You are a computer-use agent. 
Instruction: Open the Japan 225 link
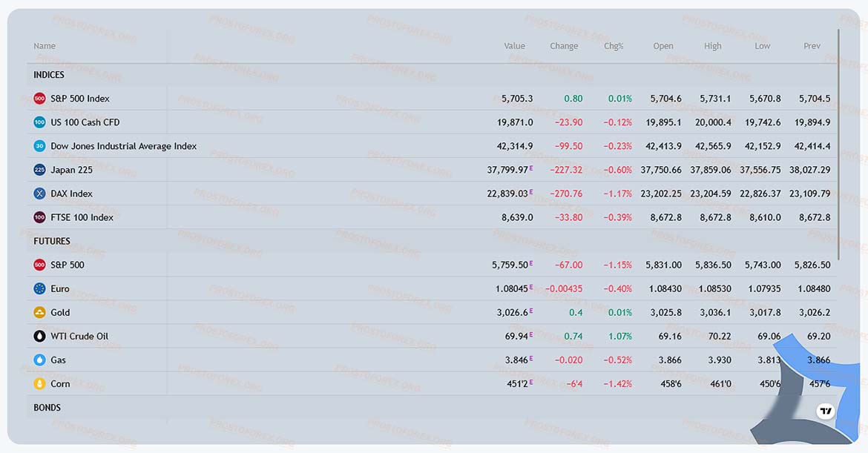tap(71, 170)
